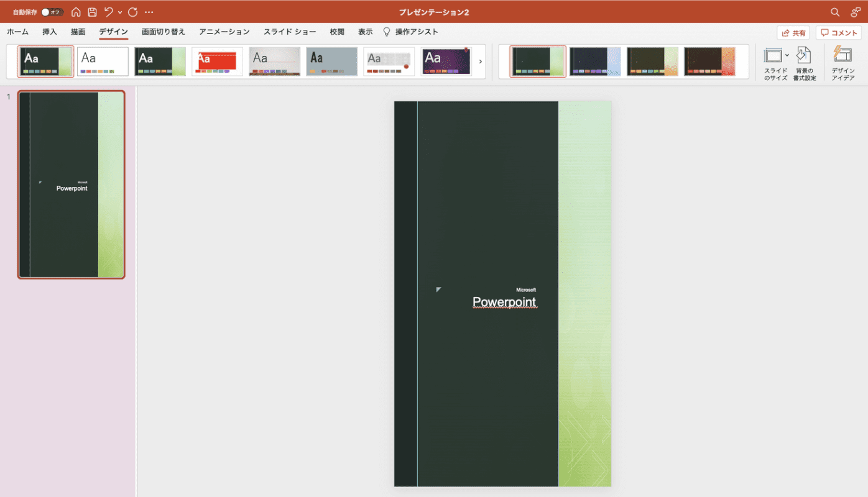The height and width of the screenshot is (497, 868).
Task: Click the Powerpoint title text on slide
Action: [504, 303]
